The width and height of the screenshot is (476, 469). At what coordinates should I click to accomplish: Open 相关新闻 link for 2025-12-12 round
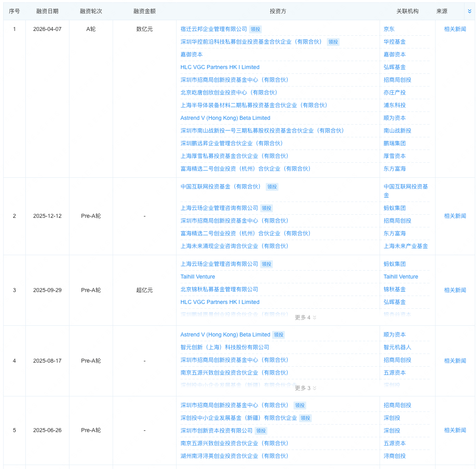coord(455,216)
